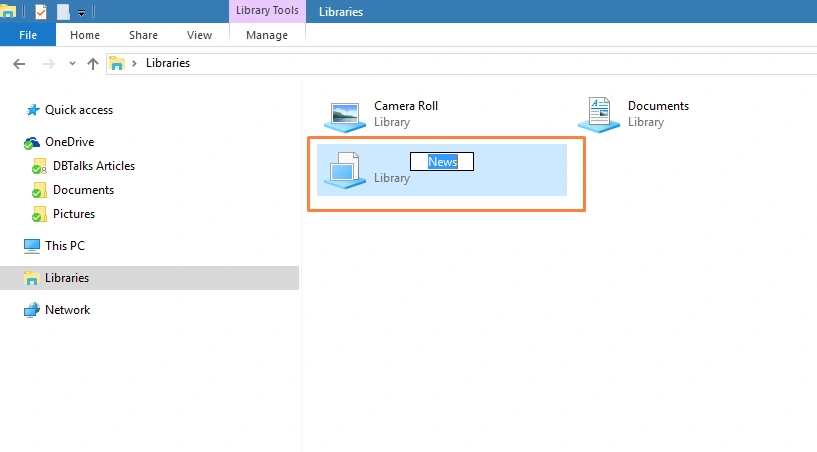Click the new library icon being renamed
Screen dimensions: 817x452
click(345, 170)
